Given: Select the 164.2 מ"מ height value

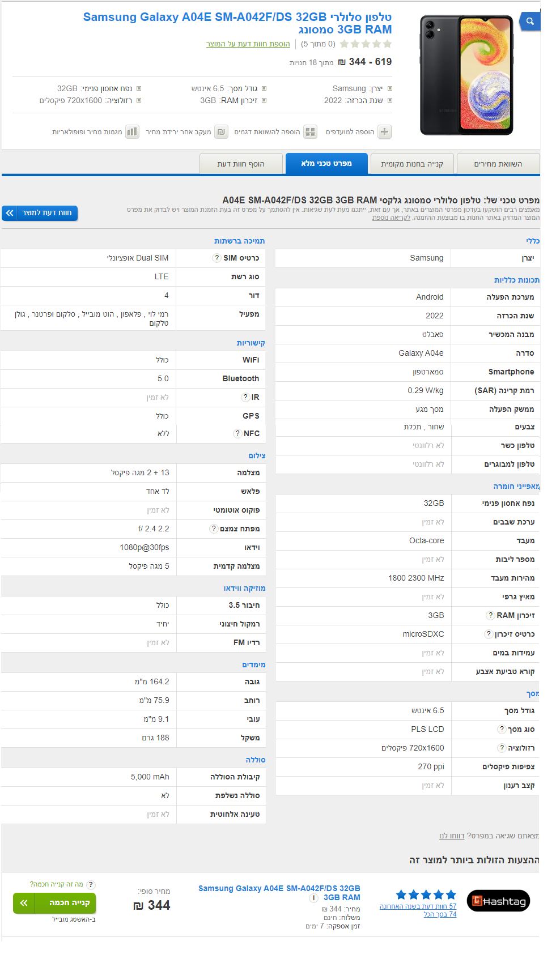Looking at the screenshot, I should [152, 681].
